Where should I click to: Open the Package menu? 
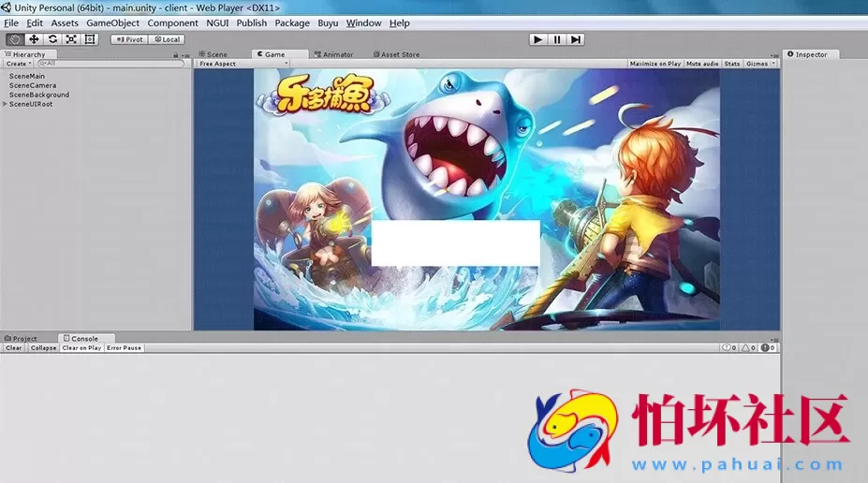click(292, 23)
